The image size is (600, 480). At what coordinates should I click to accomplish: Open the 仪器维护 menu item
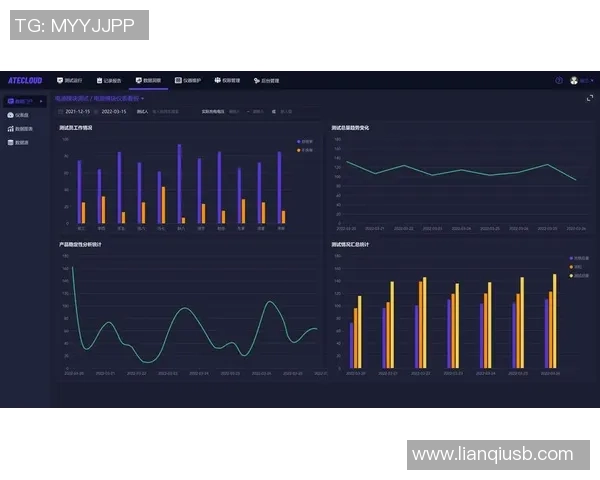pyautogui.click(x=188, y=80)
